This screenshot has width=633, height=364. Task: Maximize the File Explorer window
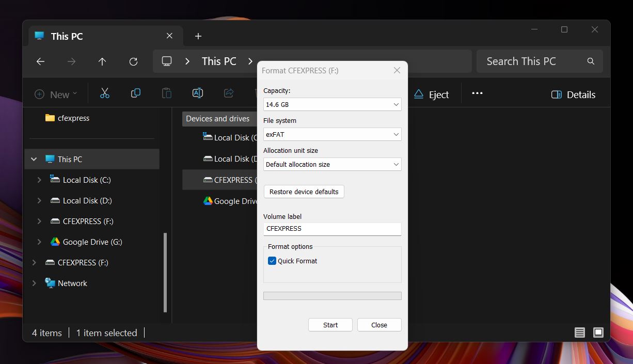point(564,29)
